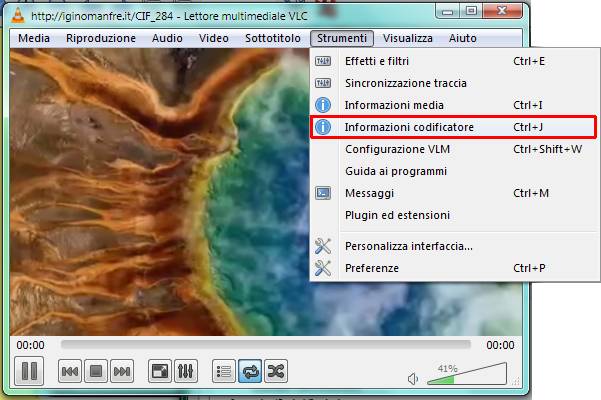Toggle shuffle random playback button

(276, 371)
